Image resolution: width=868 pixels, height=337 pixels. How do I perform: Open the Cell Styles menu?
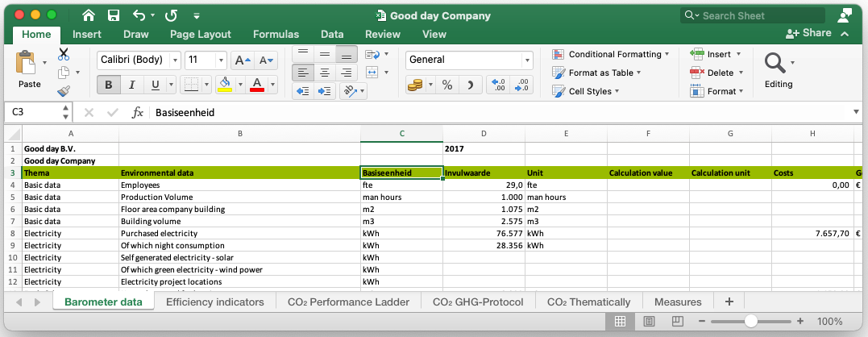coord(586,91)
